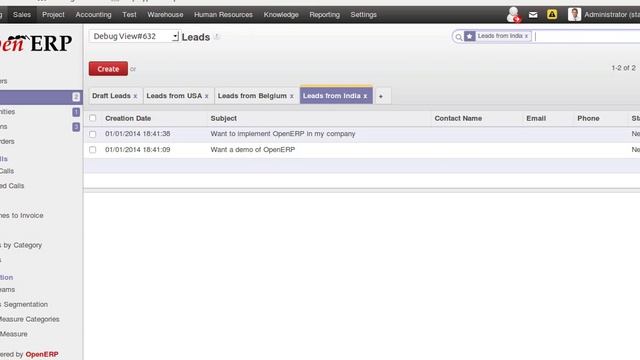Screen dimensions: 640x360
Task: Open the Human Resources menu
Action: point(223,15)
